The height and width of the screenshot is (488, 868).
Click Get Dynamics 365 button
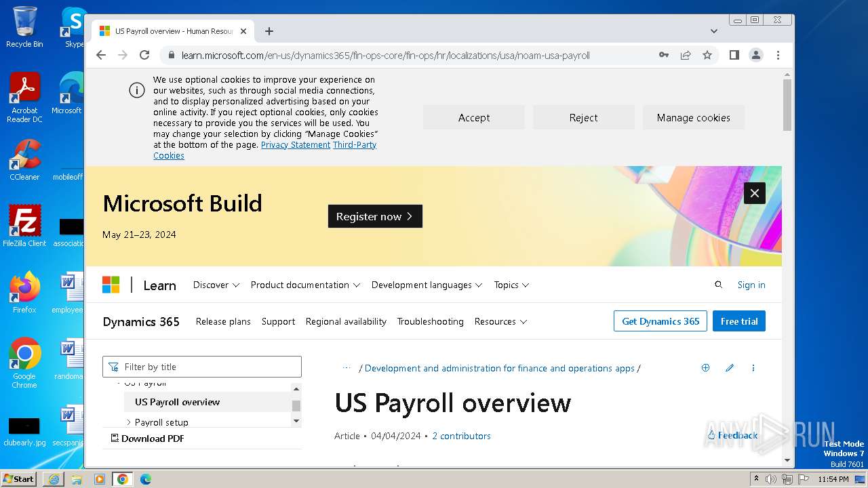[660, 321]
